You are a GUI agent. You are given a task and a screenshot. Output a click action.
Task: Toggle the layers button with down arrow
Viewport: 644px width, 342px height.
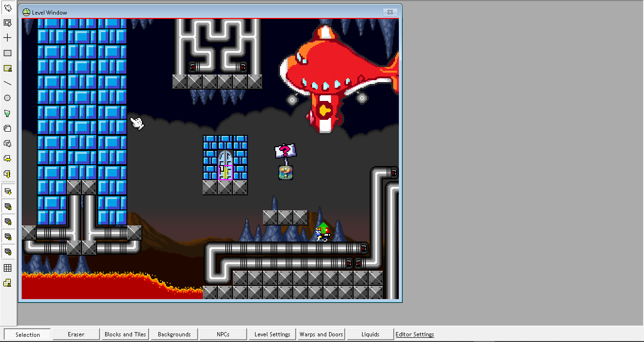[x=8, y=191]
